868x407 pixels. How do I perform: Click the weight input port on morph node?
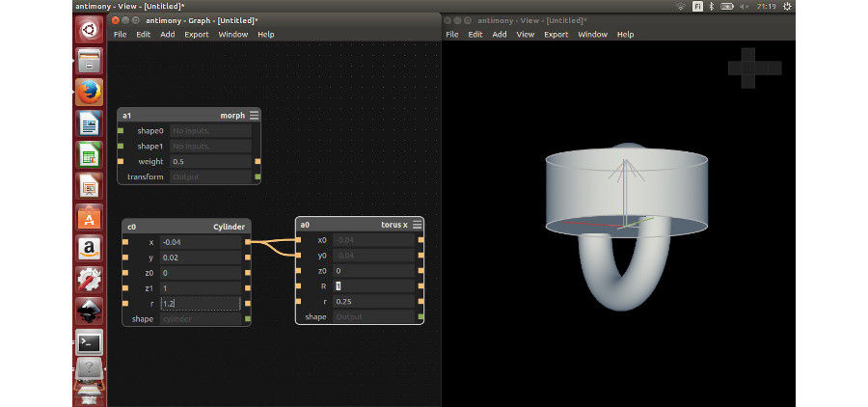[121, 161]
